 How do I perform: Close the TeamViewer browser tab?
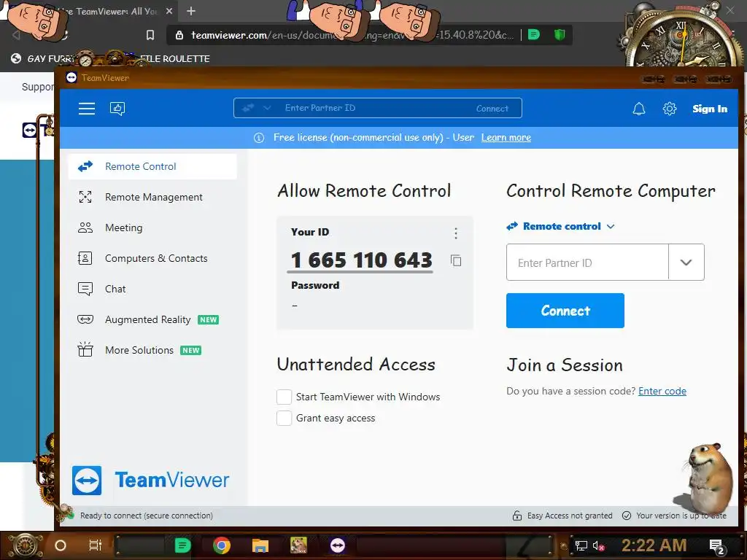click(x=169, y=11)
